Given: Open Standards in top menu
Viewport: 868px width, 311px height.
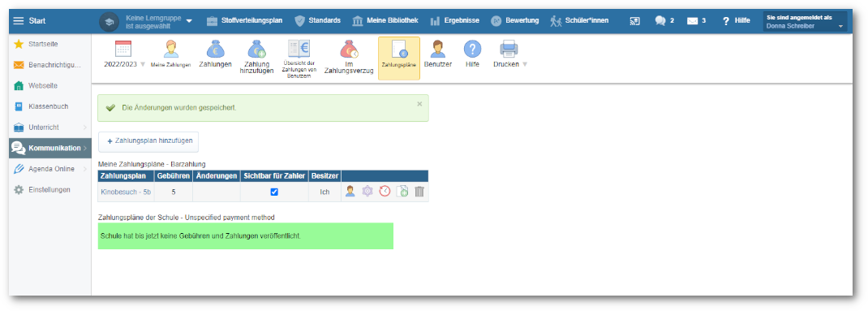Looking at the screenshot, I should click(317, 20).
